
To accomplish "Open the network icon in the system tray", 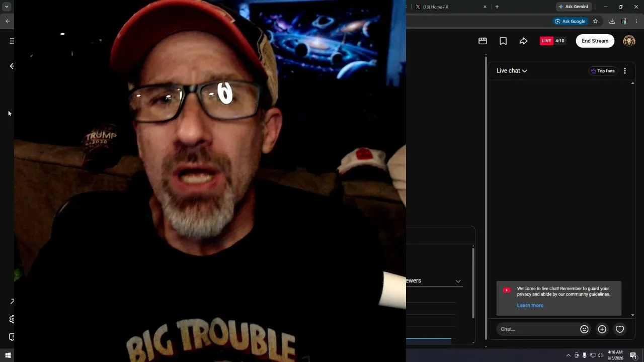I will [x=593, y=355].
